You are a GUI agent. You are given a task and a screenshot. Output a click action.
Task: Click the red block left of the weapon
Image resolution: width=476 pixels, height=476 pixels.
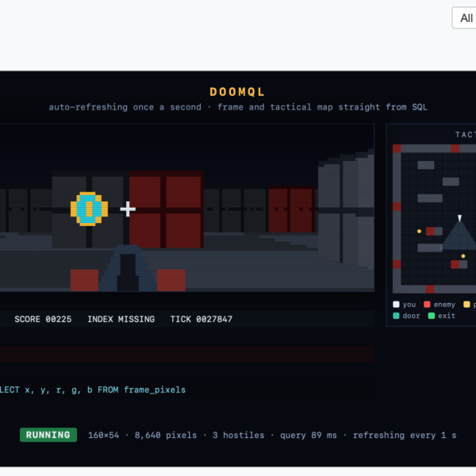click(x=84, y=280)
